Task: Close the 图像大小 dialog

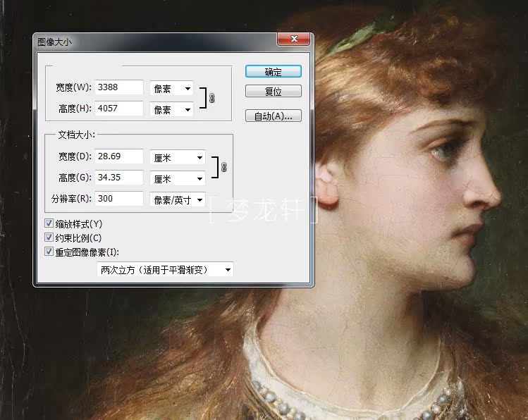Action: click(x=293, y=39)
